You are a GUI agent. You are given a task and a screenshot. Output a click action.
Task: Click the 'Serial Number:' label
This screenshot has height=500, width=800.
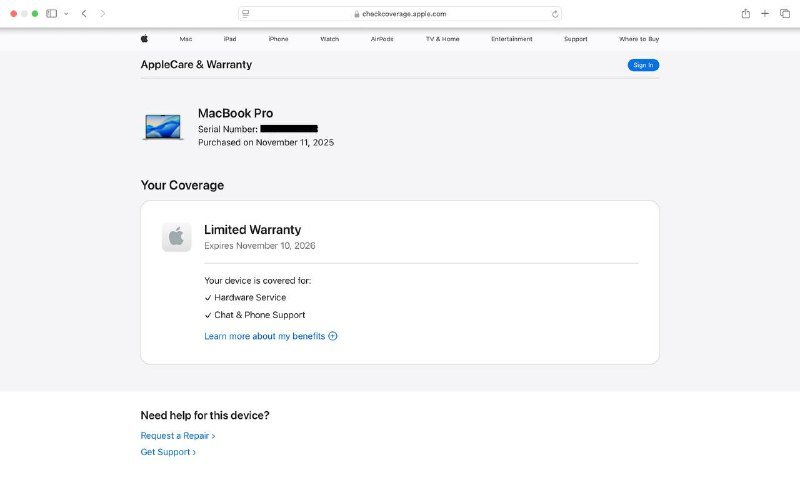[228, 129]
